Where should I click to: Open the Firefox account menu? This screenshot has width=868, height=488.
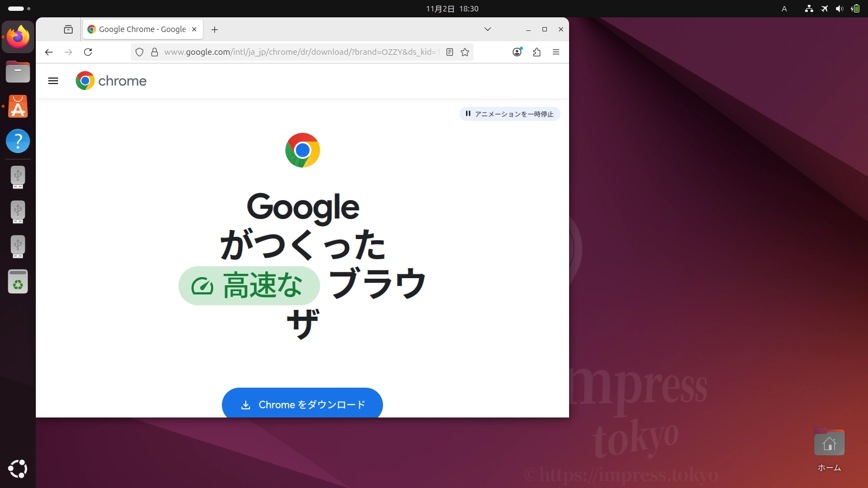[x=517, y=52]
